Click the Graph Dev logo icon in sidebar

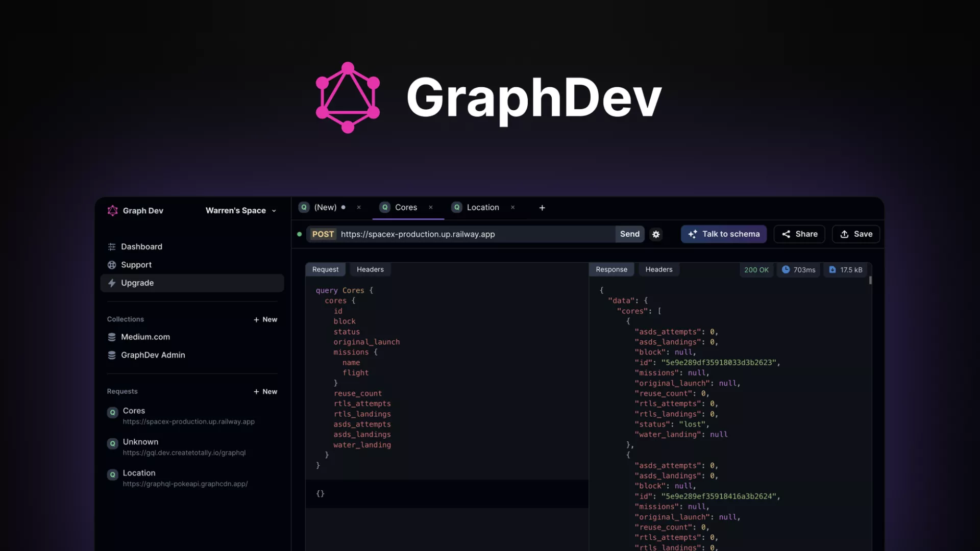[113, 211]
